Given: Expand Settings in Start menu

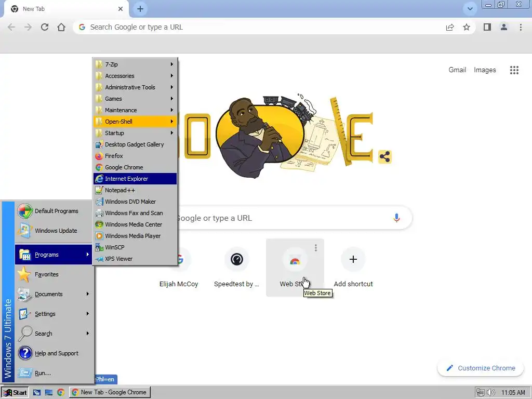Looking at the screenshot, I should coord(54,314).
